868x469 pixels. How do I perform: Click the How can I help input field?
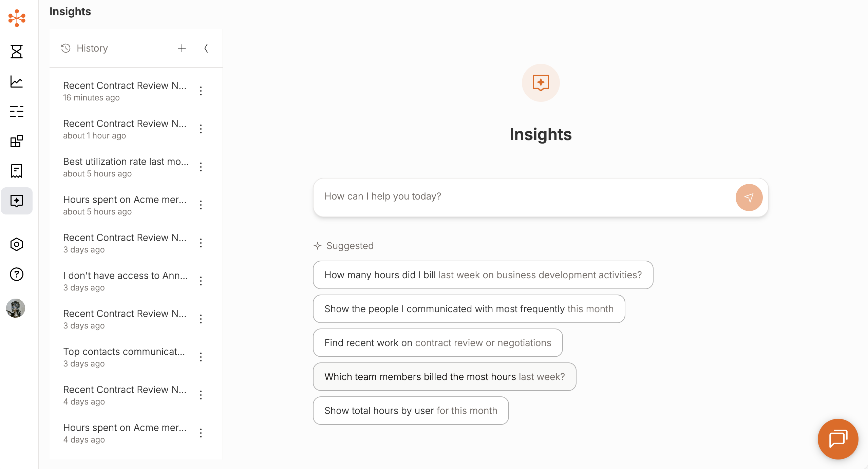point(523,196)
